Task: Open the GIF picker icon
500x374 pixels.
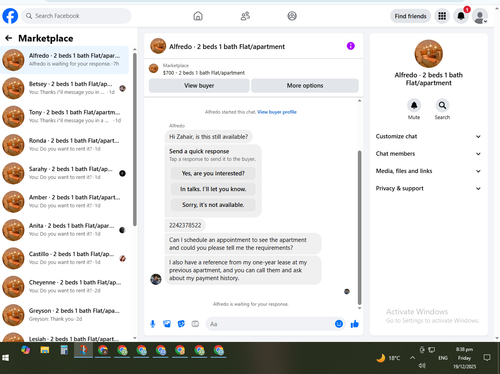Action: tap(195, 324)
